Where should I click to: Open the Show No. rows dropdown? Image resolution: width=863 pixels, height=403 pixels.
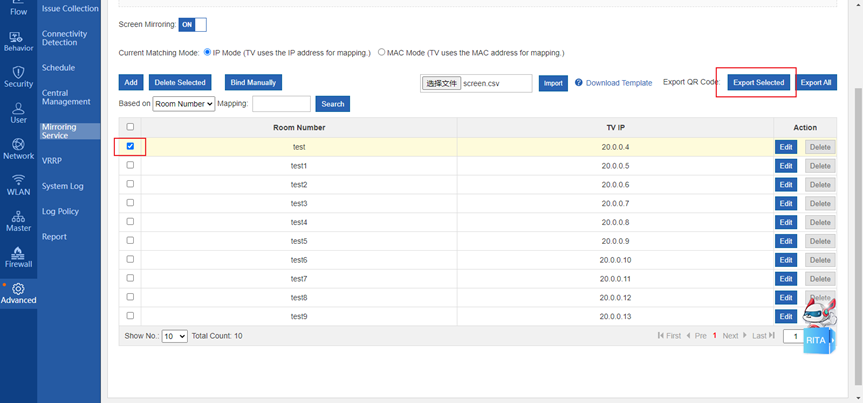(174, 336)
